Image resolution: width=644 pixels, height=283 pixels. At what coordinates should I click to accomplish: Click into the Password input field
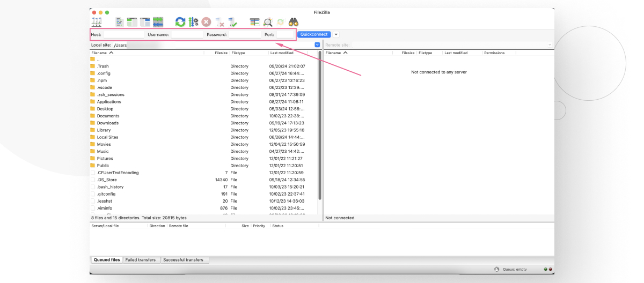pyautogui.click(x=245, y=34)
